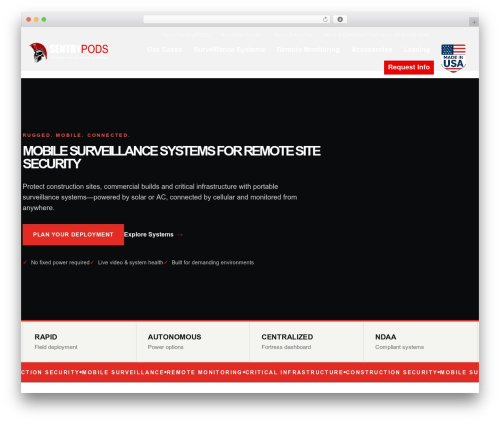Click the red close window button
Screen dimensions: 500x423
29,20
